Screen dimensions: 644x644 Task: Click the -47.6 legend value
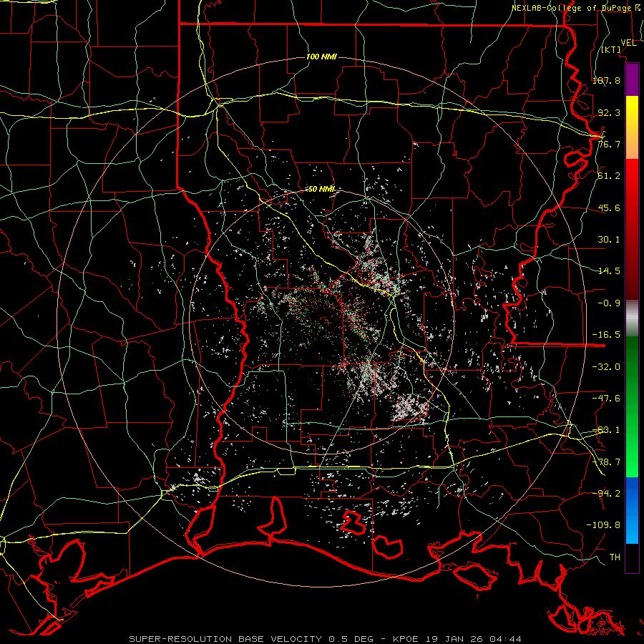[606, 399]
